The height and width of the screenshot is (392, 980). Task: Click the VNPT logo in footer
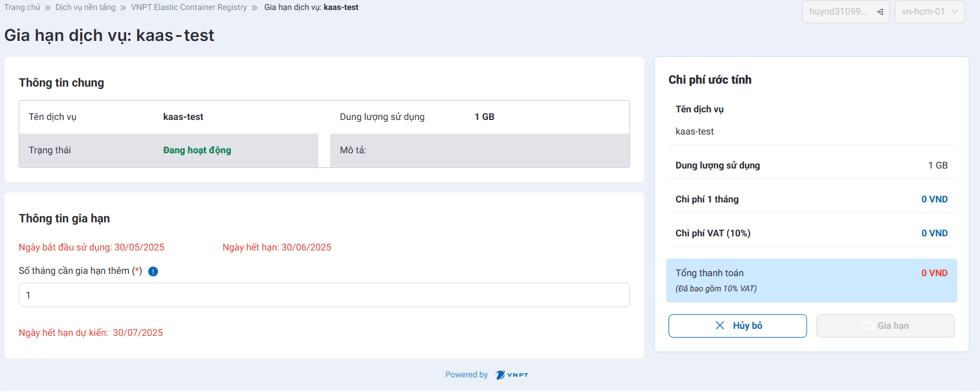[512, 375]
